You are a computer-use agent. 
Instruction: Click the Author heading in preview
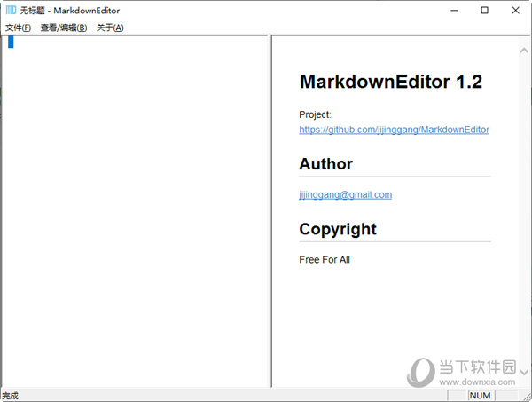[x=325, y=164]
